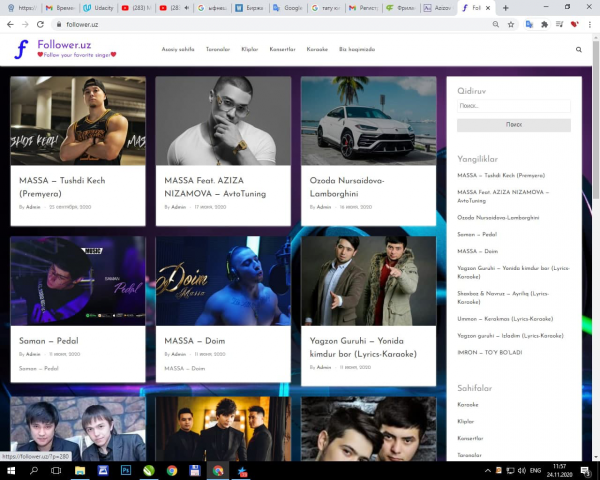The height and width of the screenshot is (480, 600).
Task: Open the MASSA – Doim post title
Action: click(x=194, y=341)
